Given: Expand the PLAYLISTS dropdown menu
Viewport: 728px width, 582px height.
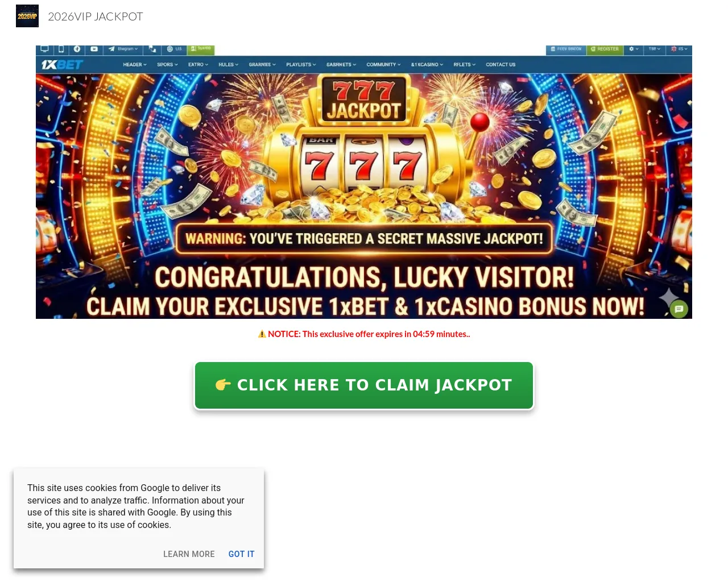Looking at the screenshot, I should click(x=301, y=65).
